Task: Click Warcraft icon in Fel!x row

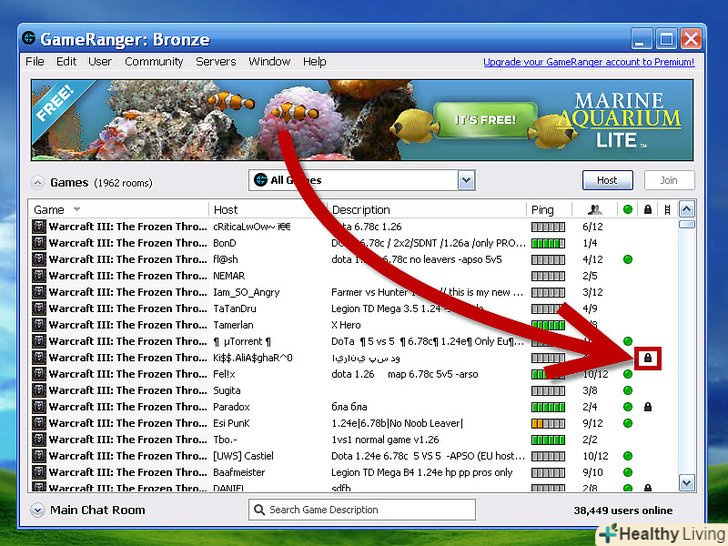Action: pyautogui.click(x=39, y=374)
